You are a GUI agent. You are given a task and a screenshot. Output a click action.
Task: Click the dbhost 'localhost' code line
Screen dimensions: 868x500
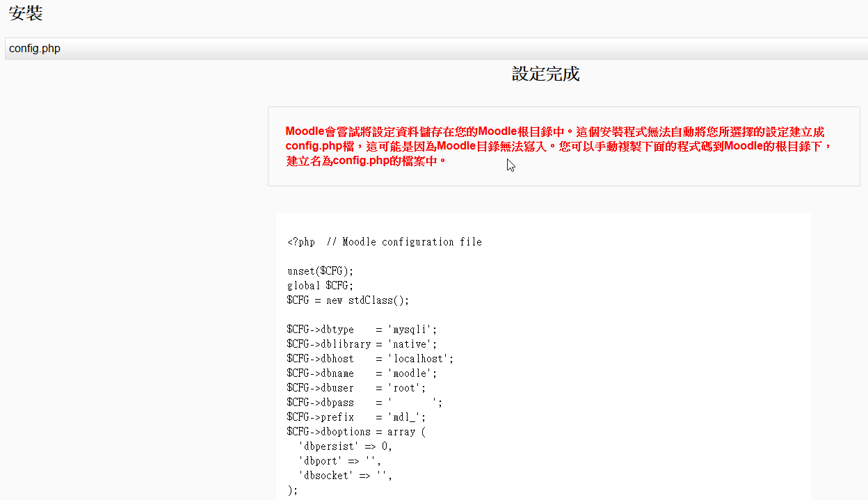[370, 359]
